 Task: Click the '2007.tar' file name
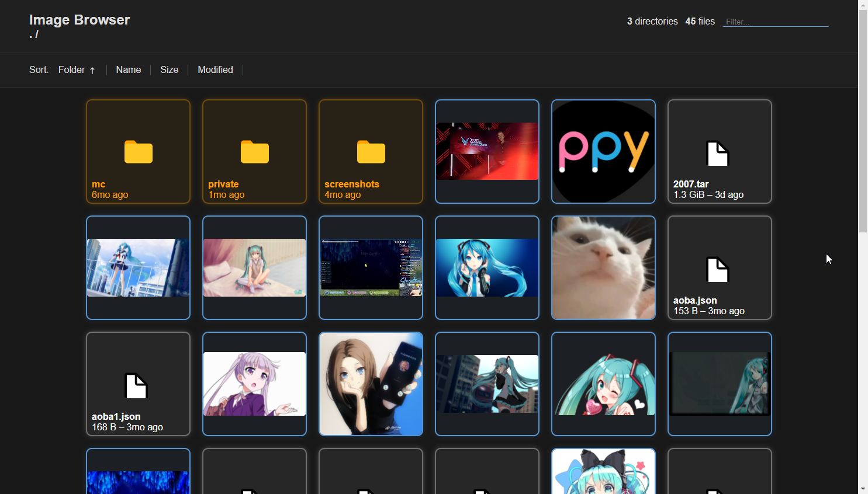coord(691,185)
